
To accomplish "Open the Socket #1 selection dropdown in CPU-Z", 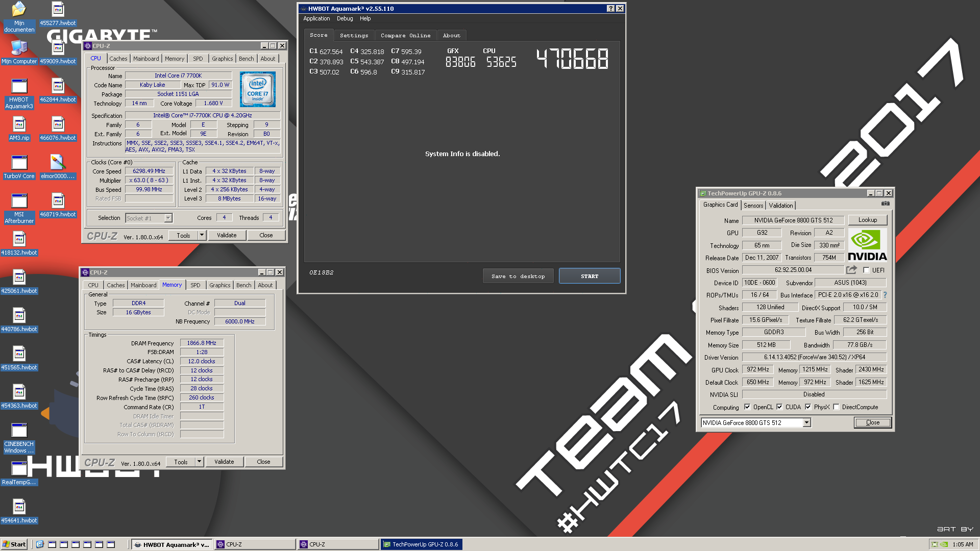I will tap(168, 218).
